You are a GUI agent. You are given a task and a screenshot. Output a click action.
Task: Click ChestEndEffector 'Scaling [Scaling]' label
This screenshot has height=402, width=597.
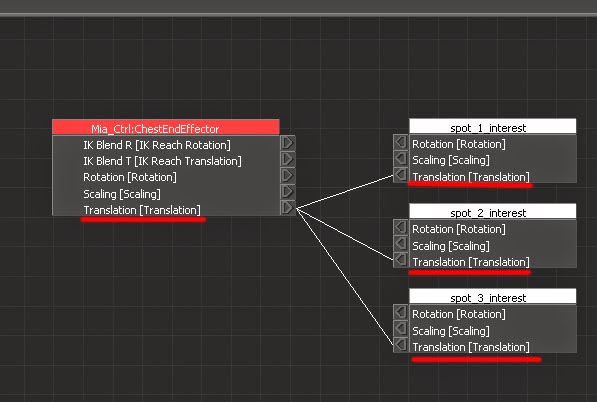tap(122, 194)
